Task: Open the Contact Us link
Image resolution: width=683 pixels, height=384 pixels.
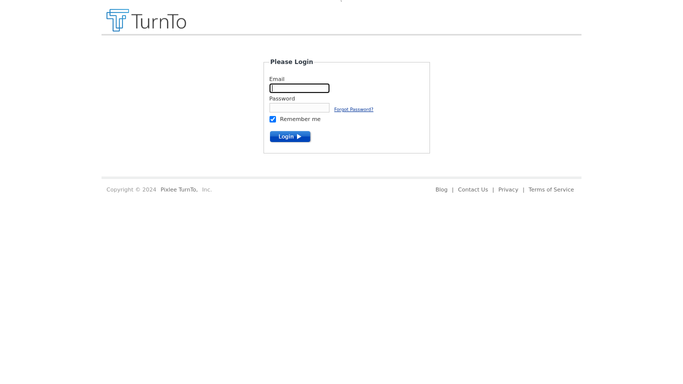Action: tap(473, 190)
